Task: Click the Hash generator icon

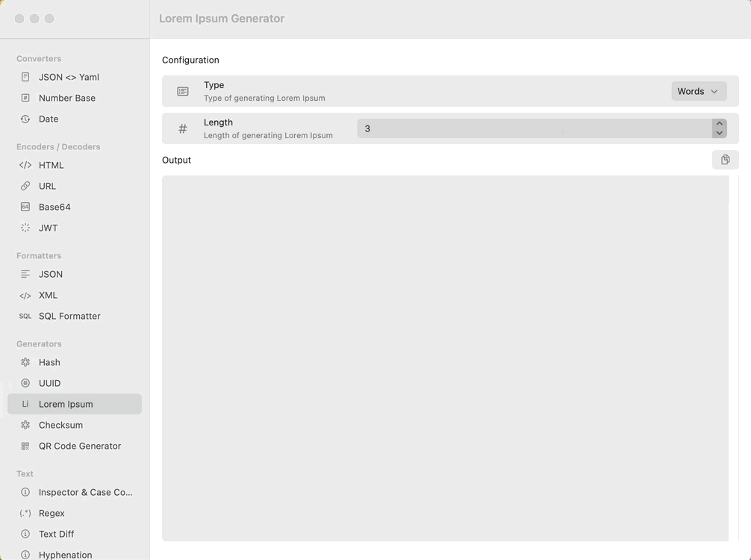Action: coord(25,362)
